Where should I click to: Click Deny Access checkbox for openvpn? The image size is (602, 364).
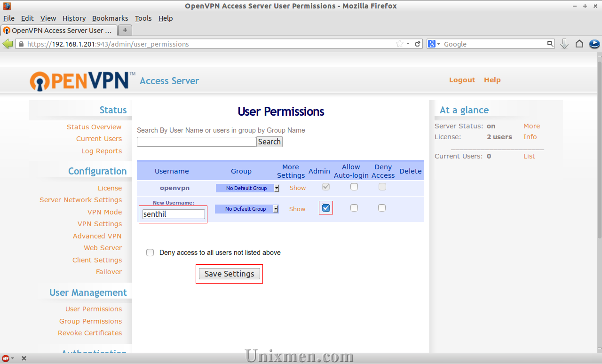coord(382,187)
